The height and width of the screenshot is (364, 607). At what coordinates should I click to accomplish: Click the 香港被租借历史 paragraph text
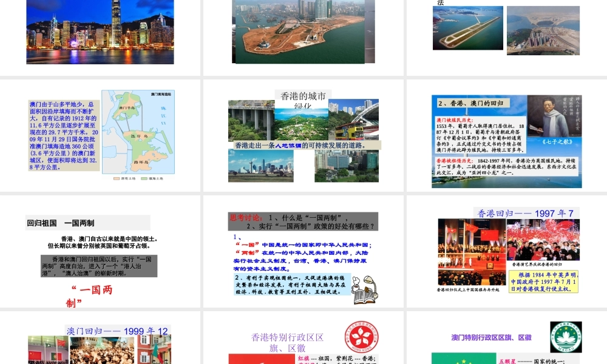point(506,166)
